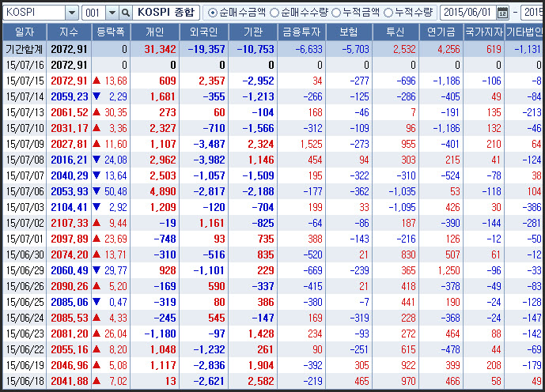Screen dimensions: 545x392
Task: Click the 지수 column header
Action: (69, 32)
